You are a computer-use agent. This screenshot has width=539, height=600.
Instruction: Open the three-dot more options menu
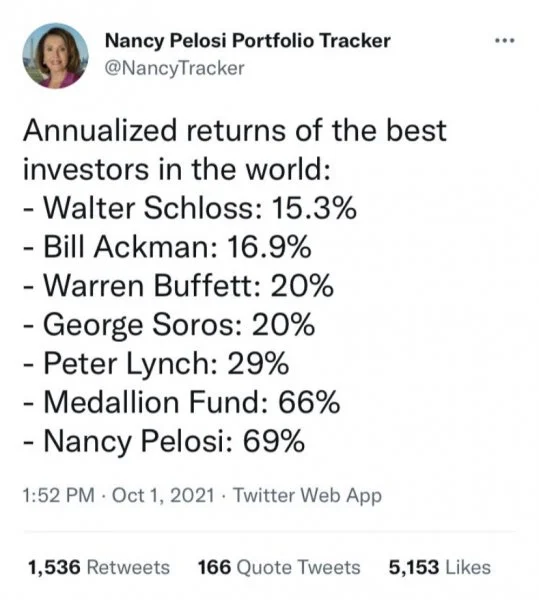pyautogui.click(x=505, y=40)
